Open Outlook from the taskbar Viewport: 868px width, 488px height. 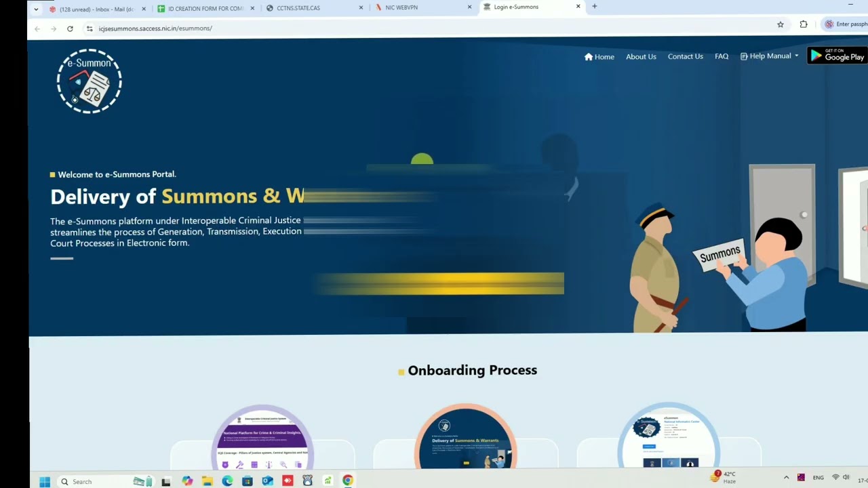tap(267, 481)
